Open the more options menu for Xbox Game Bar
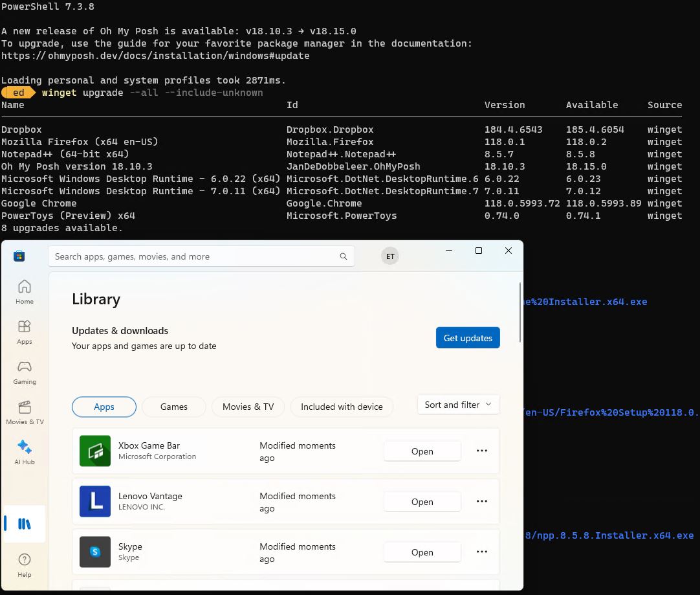 click(482, 451)
